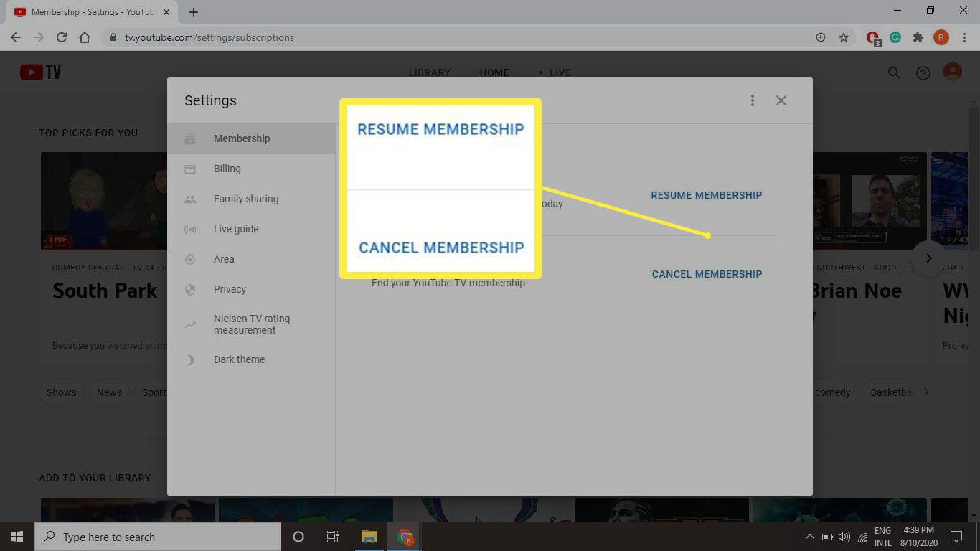The image size is (980, 551).
Task: Reload the page in Chrome
Action: coord(62,37)
